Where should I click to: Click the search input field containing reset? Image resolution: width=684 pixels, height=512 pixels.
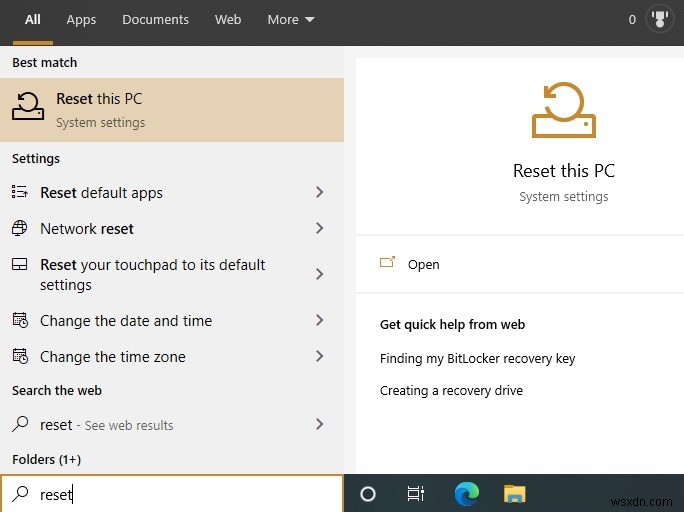(172, 494)
